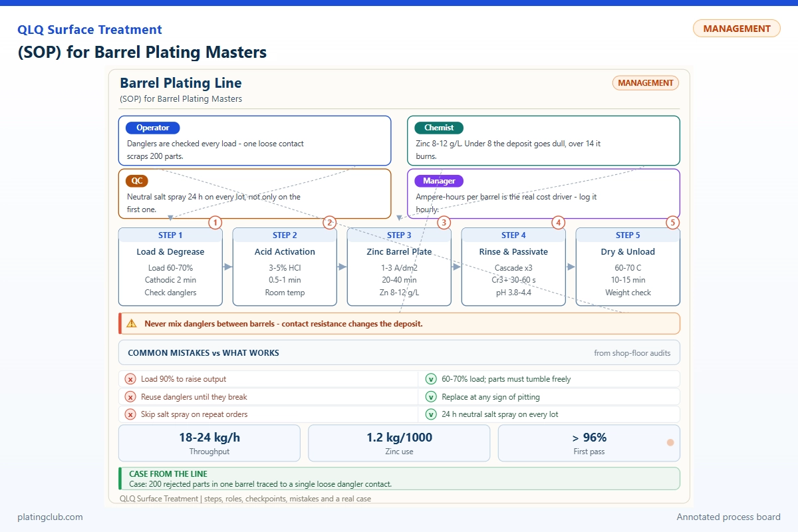Open the STEP 1 Load & Degrease card
The height and width of the screenshot is (532, 798).
(170, 267)
